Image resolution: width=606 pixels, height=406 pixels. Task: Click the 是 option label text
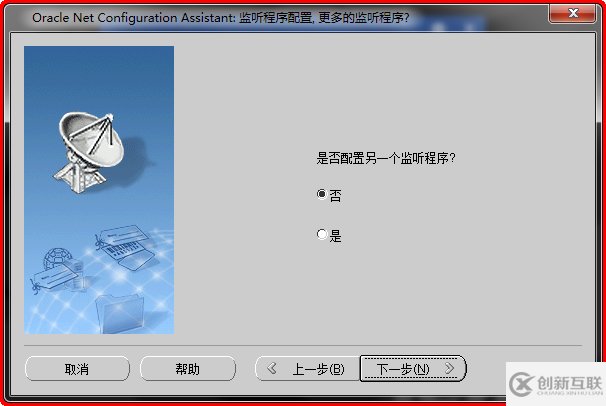(335, 236)
